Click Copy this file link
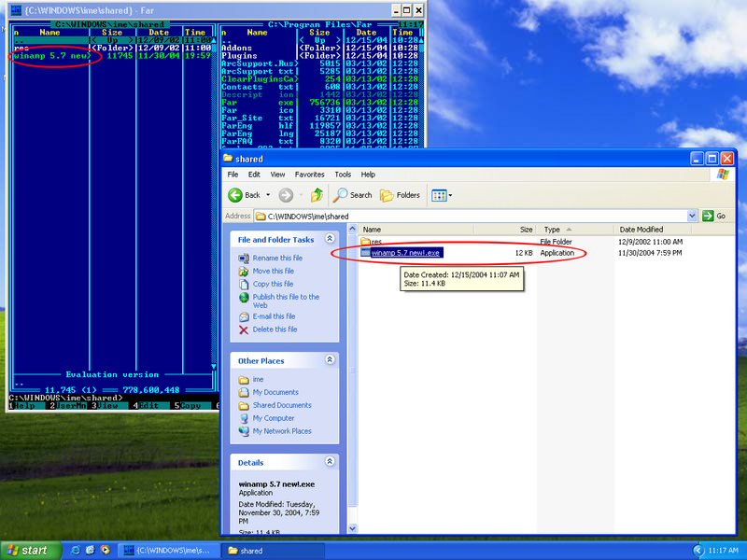The height and width of the screenshot is (560, 747). click(x=273, y=284)
